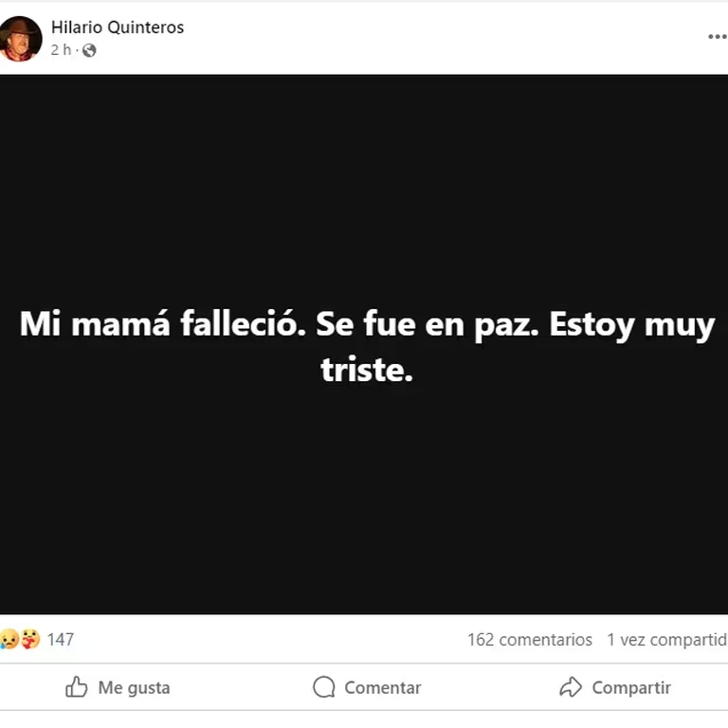728x728 pixels.
Task: View the 147 reactions list
Action: point(61,639)
